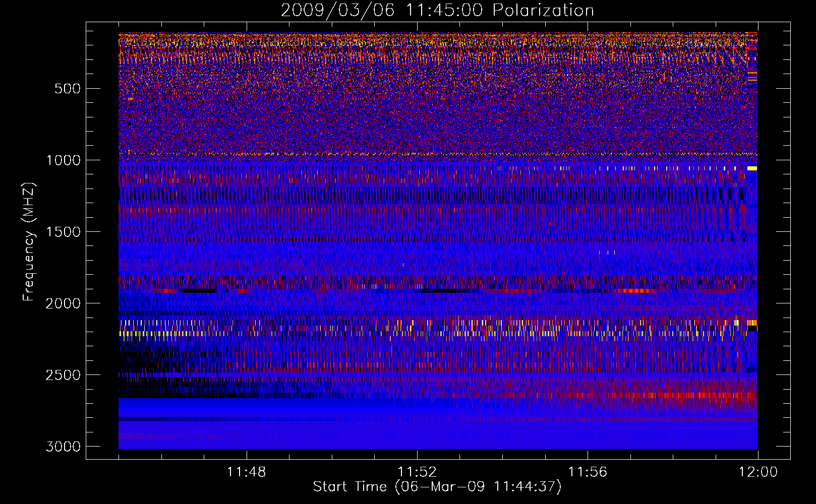Viewport: 816px width, 504px height.
Task: Click the 2500 frequency tick label
Action: point(63,375)
